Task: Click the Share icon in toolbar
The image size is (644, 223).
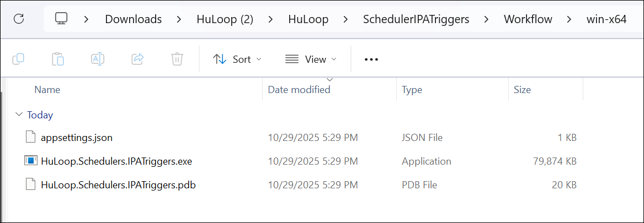Action: pyautogui.click(x=137, y=59)
